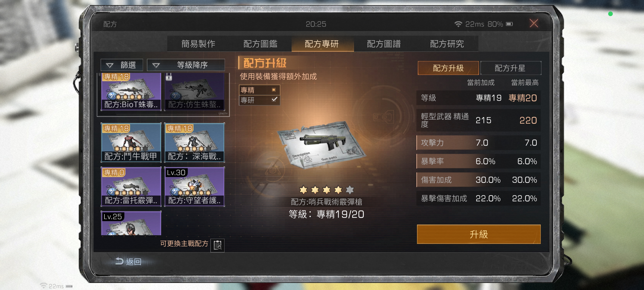The image size is (644, 290).
Task: Tap the battery status icon
Action: (x=509, y=24)
